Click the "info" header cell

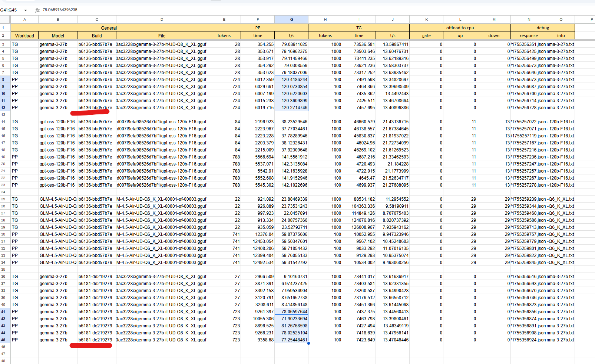(561, 36)
